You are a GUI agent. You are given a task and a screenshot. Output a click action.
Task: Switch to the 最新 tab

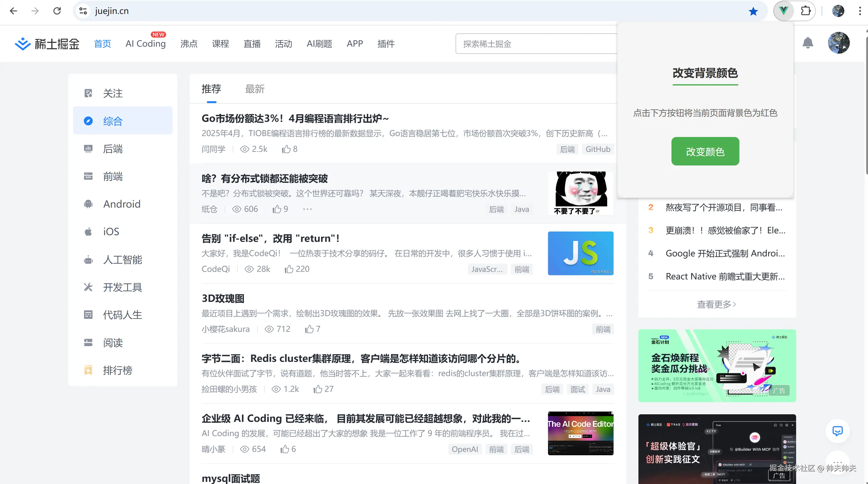coord(255,89)
